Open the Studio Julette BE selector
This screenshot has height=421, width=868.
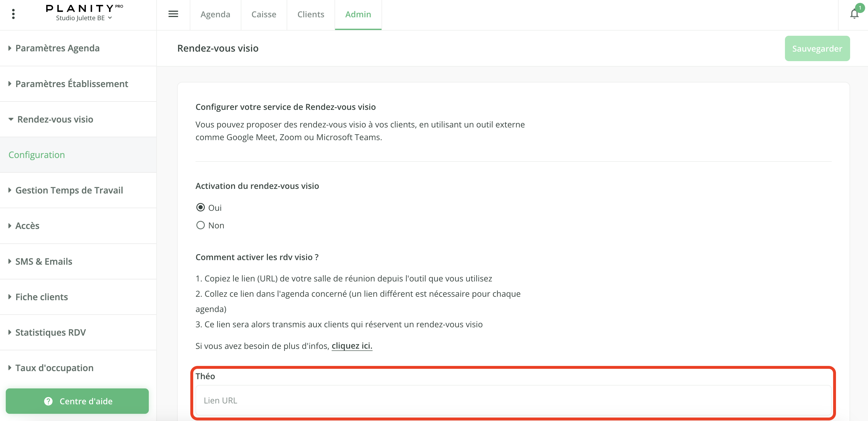[84, 18]
